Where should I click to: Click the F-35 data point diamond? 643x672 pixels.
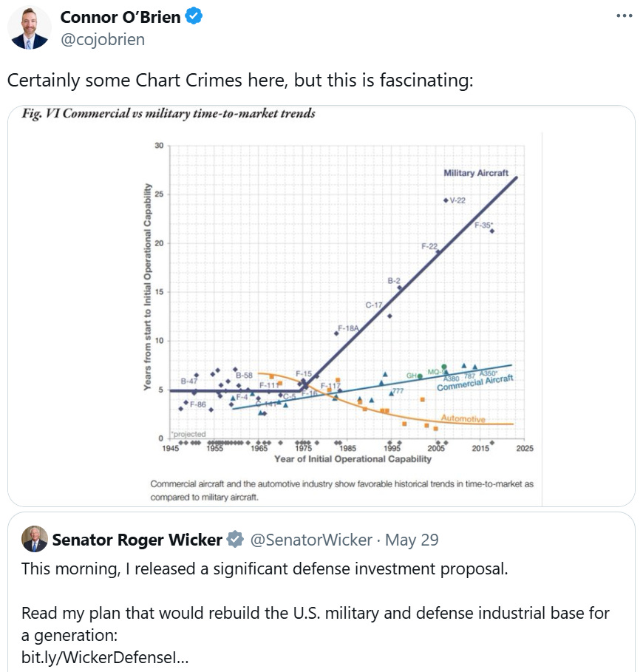click(492, 231)
